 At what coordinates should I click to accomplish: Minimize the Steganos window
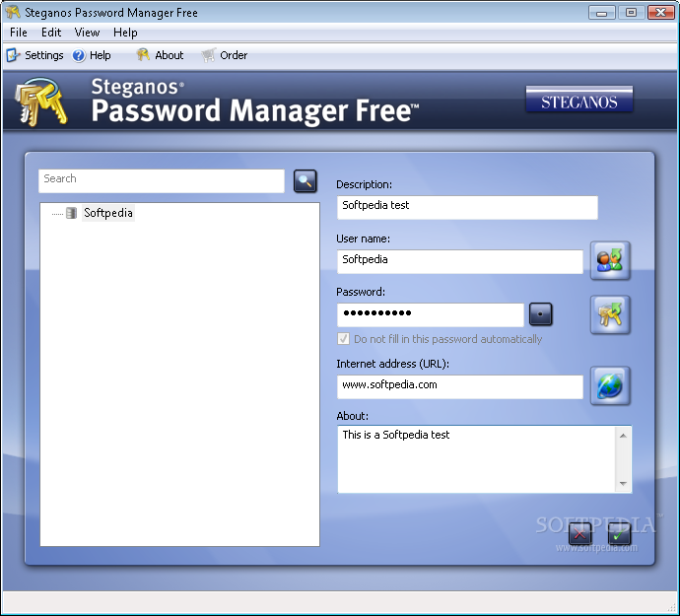coord(601,13)
